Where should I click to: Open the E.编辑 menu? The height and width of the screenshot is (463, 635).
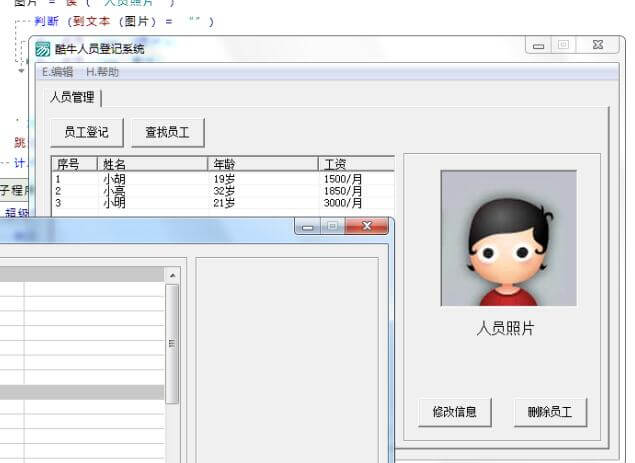(57, 72)
